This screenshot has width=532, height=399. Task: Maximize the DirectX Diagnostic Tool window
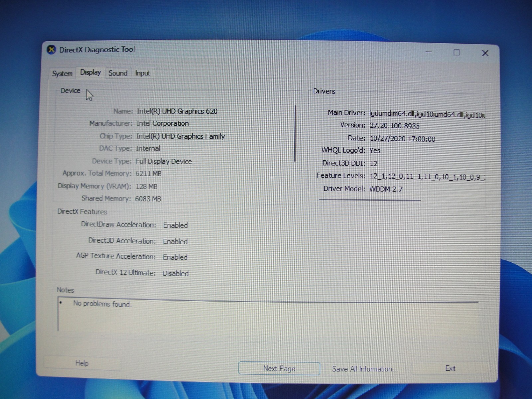point(457,53)
